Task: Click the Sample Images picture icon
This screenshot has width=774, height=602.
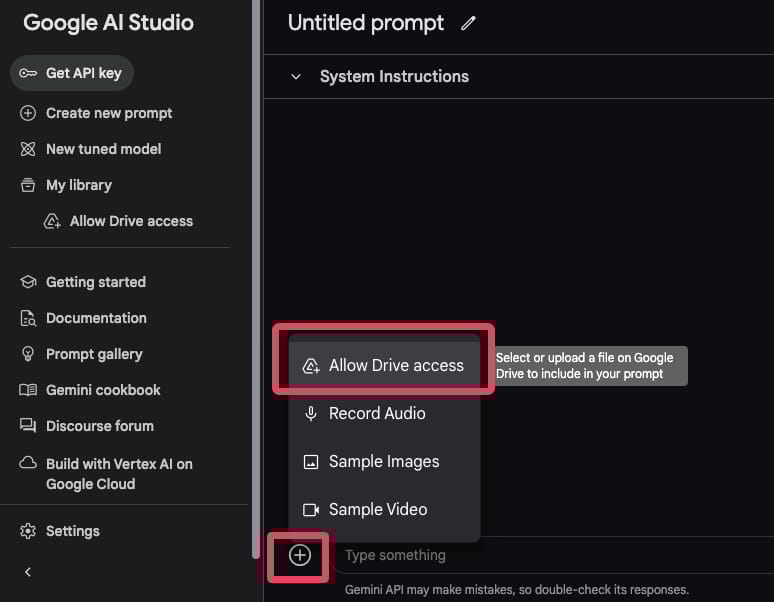Action: point(311,462)
